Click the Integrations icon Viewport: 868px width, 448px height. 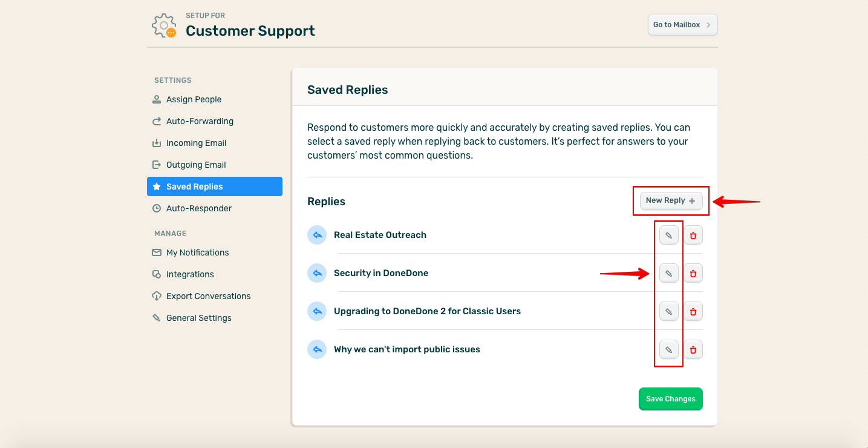click(157, 274)
